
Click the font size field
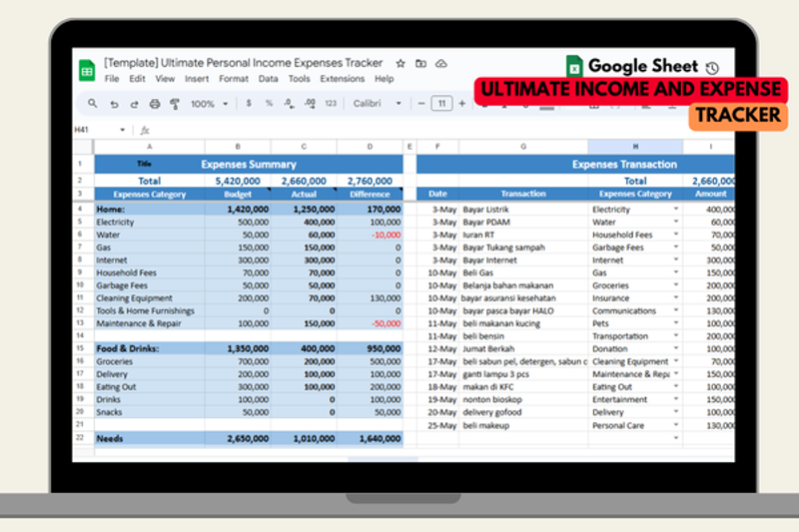[441, 104]
